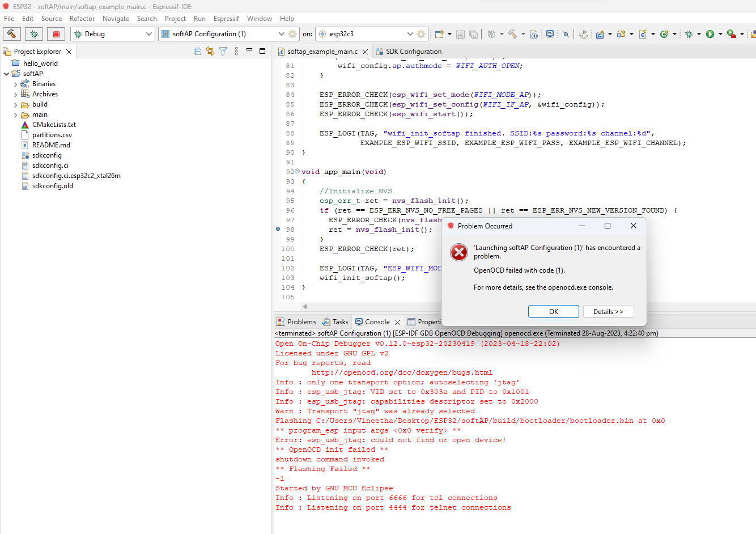Select sdkconfig.old file
The image size is (756, 534).
coord(53,186)
